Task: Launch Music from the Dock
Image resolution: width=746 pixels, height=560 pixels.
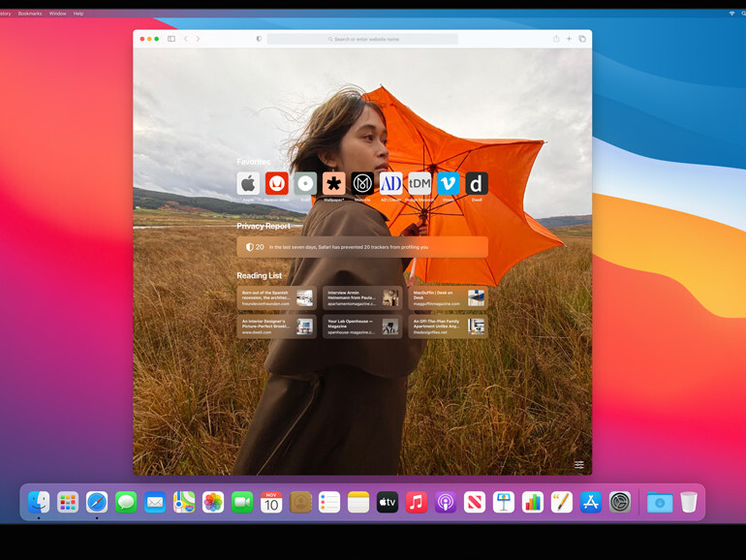Action: coord(417,502)
